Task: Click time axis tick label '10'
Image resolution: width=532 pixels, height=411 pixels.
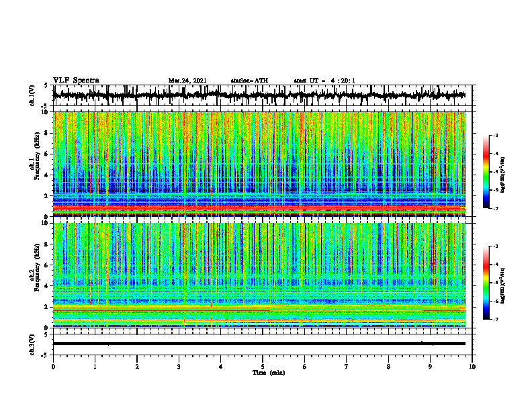Action: click(472, 367)
